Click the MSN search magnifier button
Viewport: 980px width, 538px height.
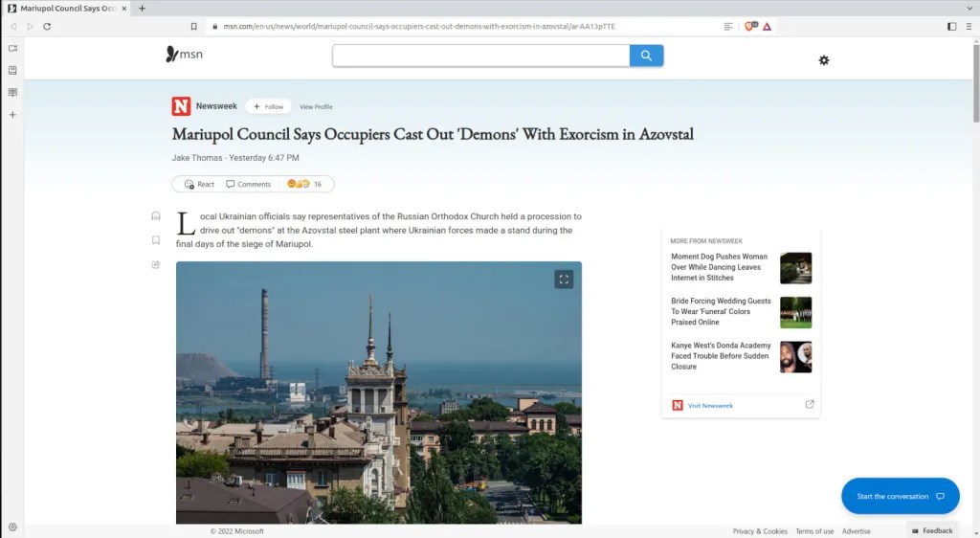point(646,56)
